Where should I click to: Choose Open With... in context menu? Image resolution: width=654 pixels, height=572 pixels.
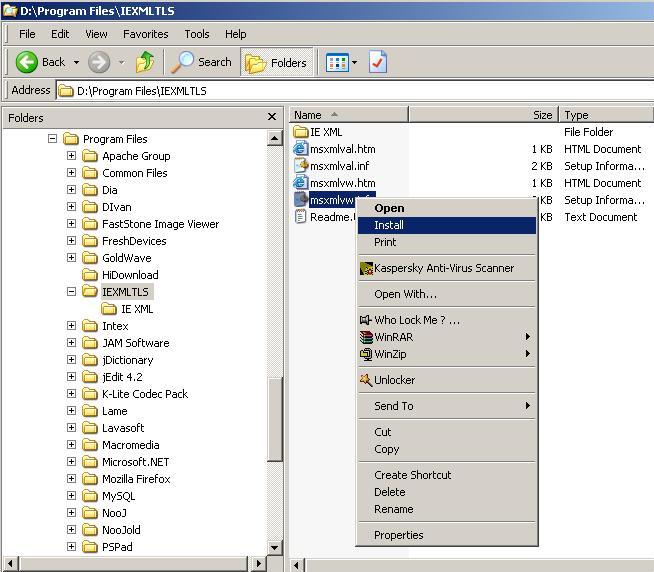(x=447, y=294)
